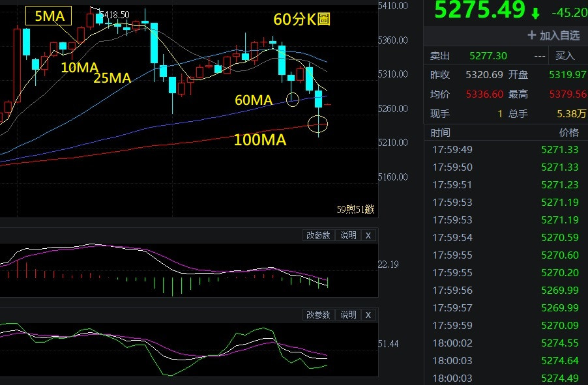Close the bottom oscillator panel with X
The image size is (588, 385).
368,315
